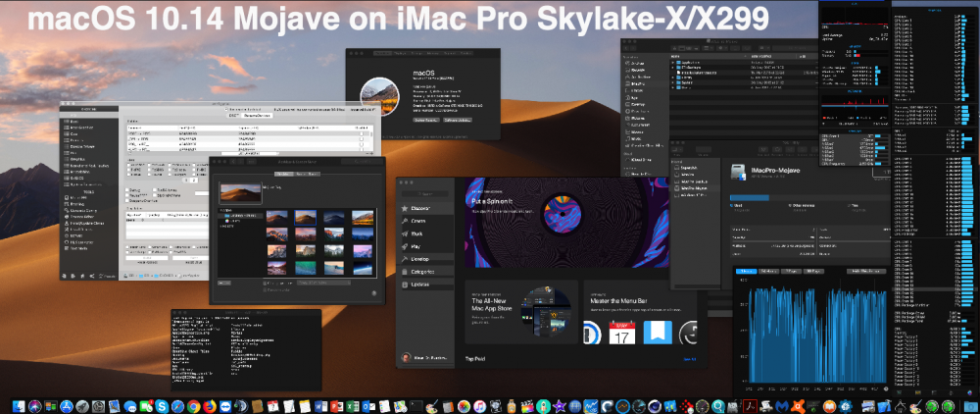Open Outlook from the Dock
This screenshot has height=414, width=980.
pos(368,406)
